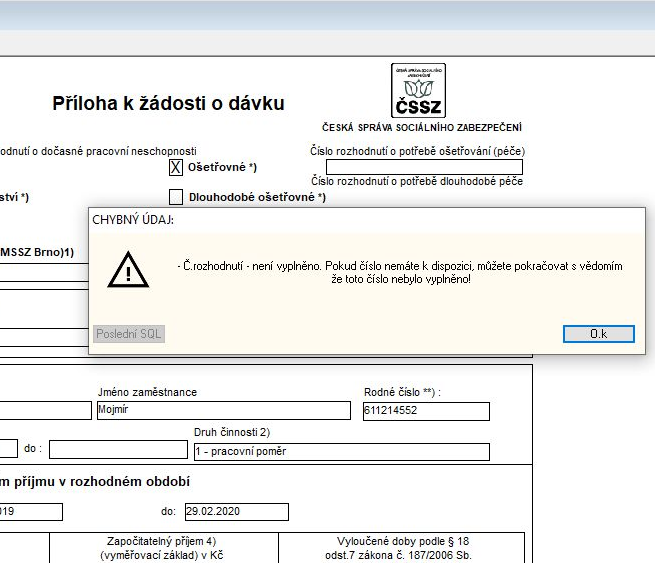
Task: Click the Jméno zaměstnance label
Action: pos(147,392)
